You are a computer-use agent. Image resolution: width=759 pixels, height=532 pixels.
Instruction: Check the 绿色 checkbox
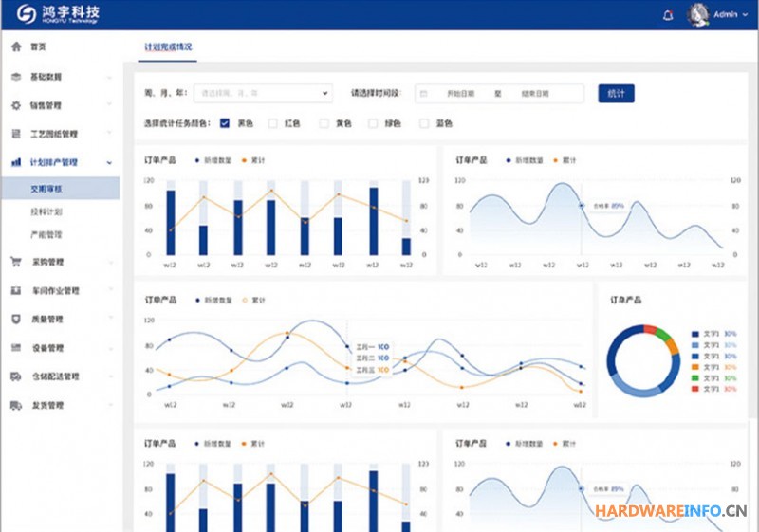click(x=373, y=123)
